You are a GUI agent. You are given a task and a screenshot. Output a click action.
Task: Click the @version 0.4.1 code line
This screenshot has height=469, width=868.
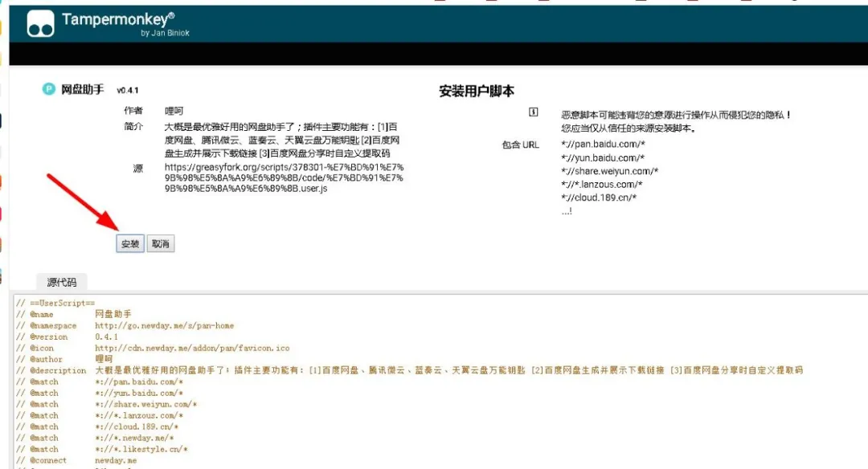(67, 336)
